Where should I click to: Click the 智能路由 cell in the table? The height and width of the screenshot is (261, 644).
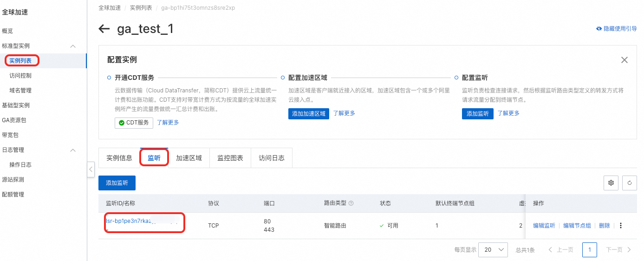(335, 226)
